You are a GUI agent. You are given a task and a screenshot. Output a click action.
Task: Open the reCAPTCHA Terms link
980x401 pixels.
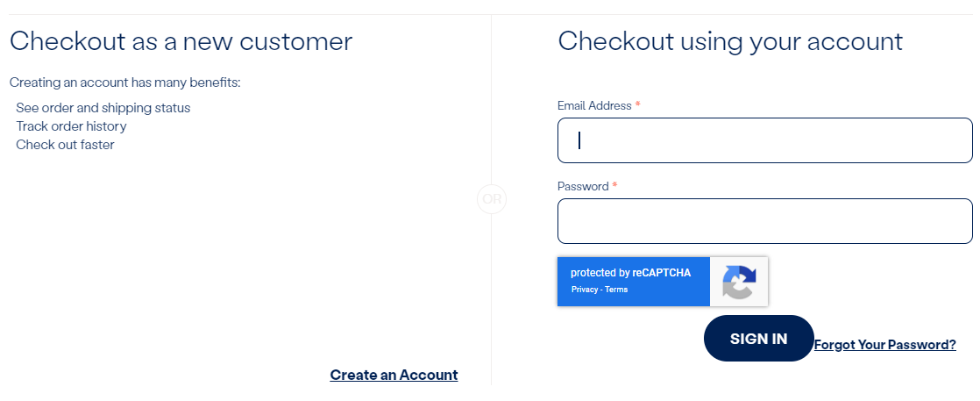click(x=616, y=290)
